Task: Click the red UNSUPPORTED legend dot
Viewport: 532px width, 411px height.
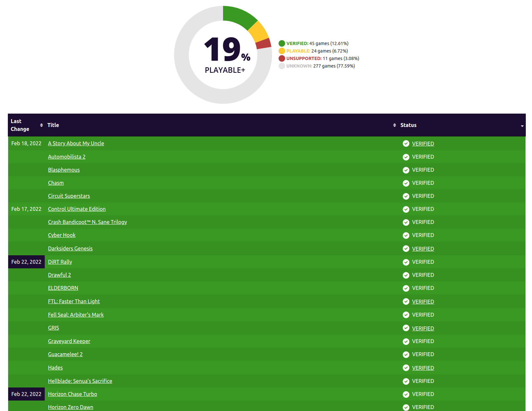Action: 282,58
